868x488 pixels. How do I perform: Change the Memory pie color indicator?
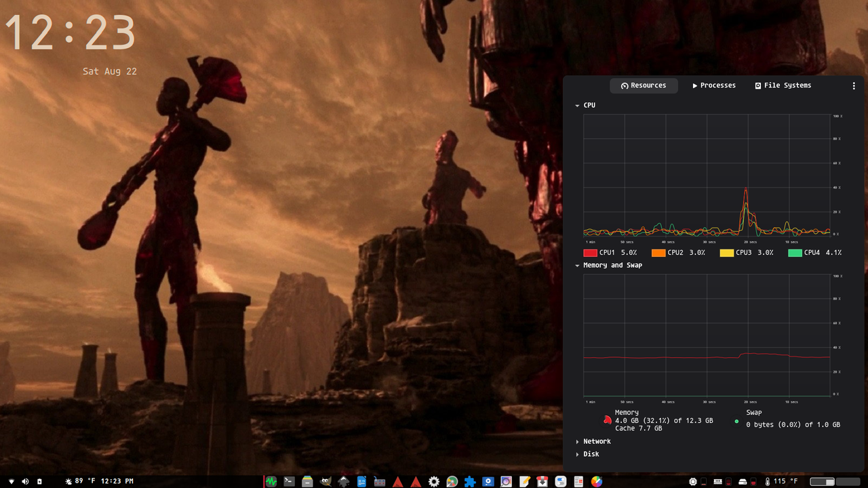point(608,420)
